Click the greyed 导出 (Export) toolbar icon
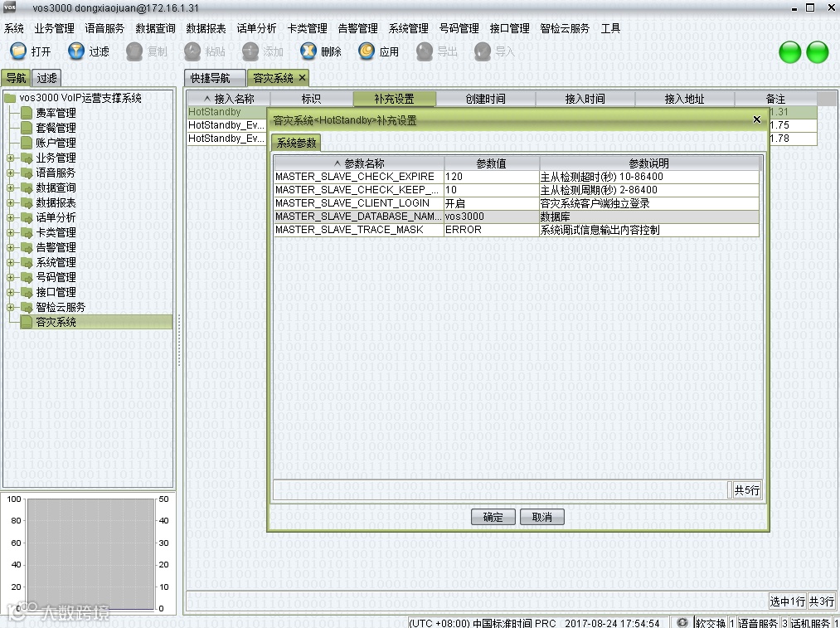 click(x=425, y=51)
